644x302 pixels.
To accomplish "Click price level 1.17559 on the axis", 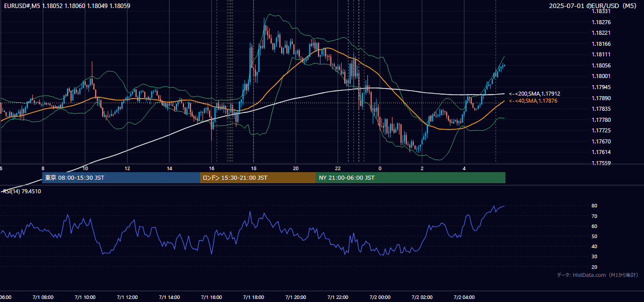I will point(601,163).
